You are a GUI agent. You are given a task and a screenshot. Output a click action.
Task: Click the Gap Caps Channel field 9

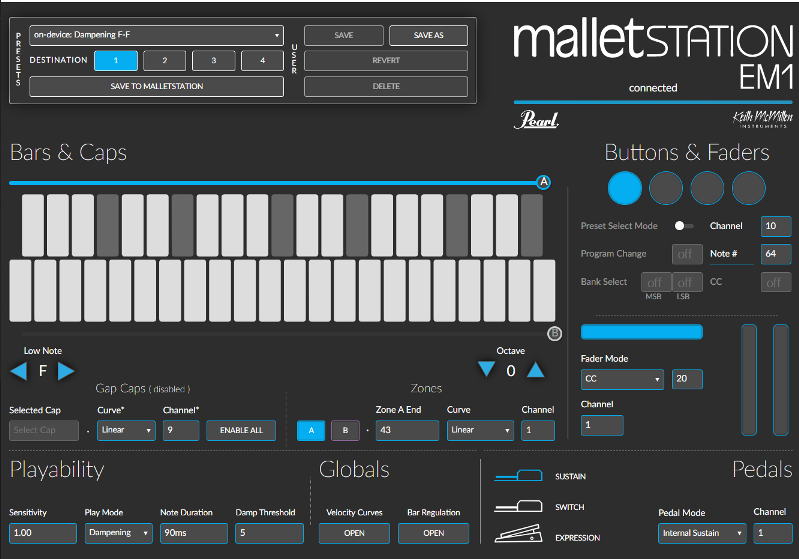[181, 430]
